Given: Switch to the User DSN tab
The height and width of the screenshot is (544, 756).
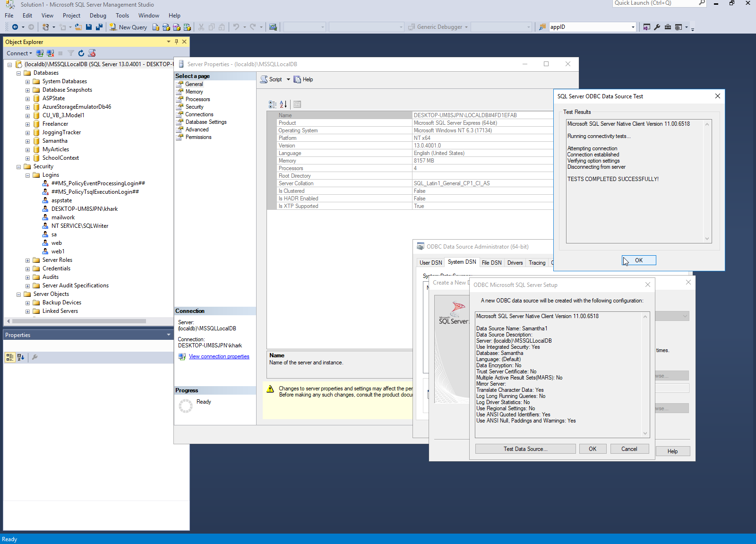Looking at the screenshot, I should (431, 263).
